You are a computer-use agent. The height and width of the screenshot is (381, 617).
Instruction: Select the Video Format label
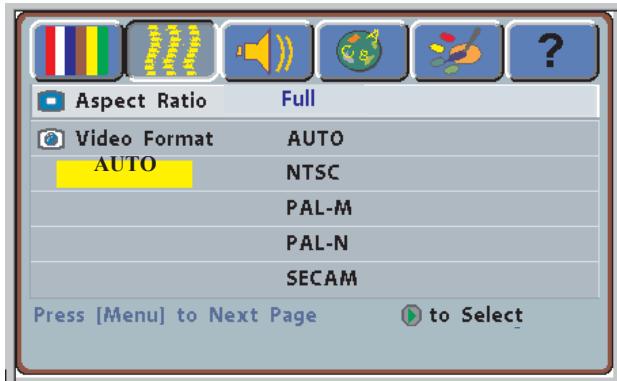click(x=144, y=139)
